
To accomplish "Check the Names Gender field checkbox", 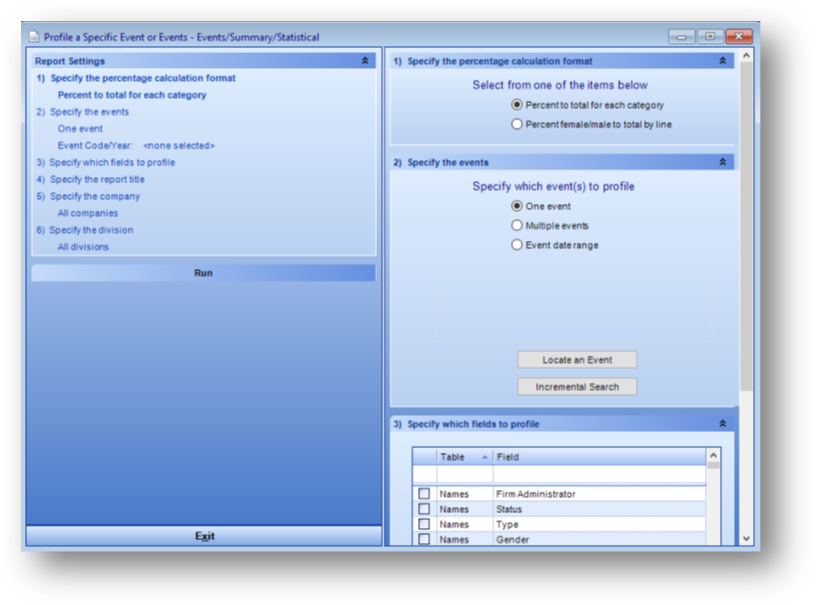I will pyautogui.click(x=424, y=539).
